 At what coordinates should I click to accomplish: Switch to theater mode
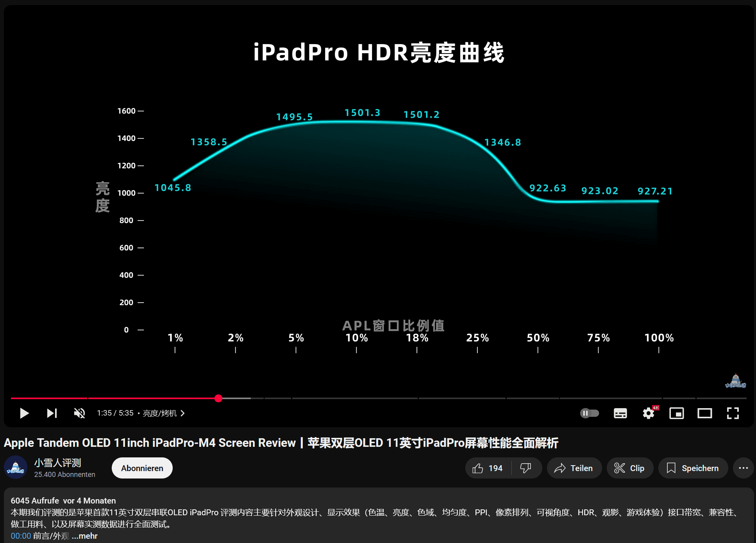pos(705,413)
